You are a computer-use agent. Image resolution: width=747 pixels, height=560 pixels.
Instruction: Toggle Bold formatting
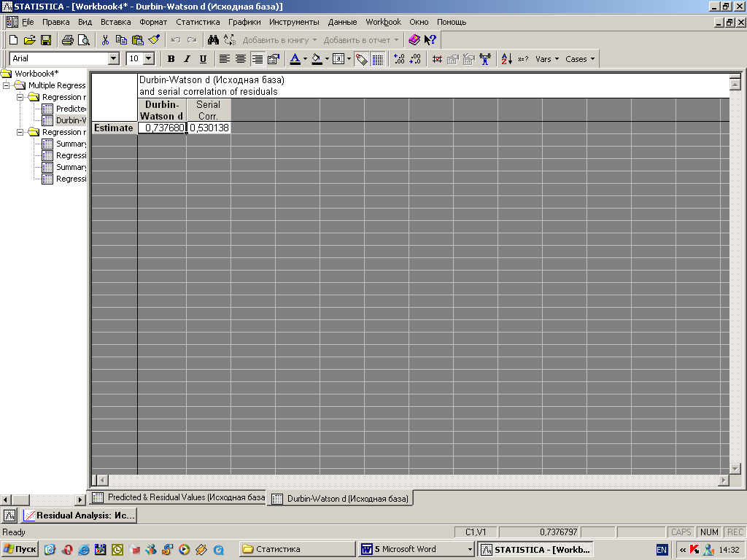[x=171, y=59]
